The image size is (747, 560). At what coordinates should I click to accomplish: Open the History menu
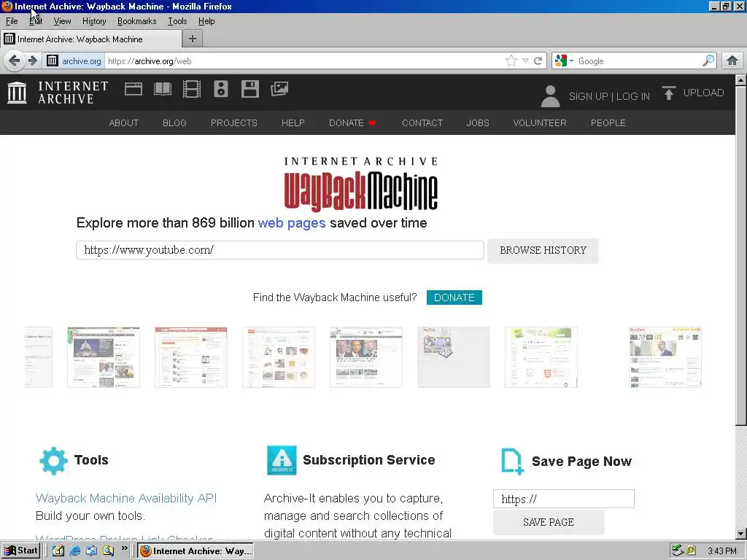pyautogui.click(x=94, y=21)
